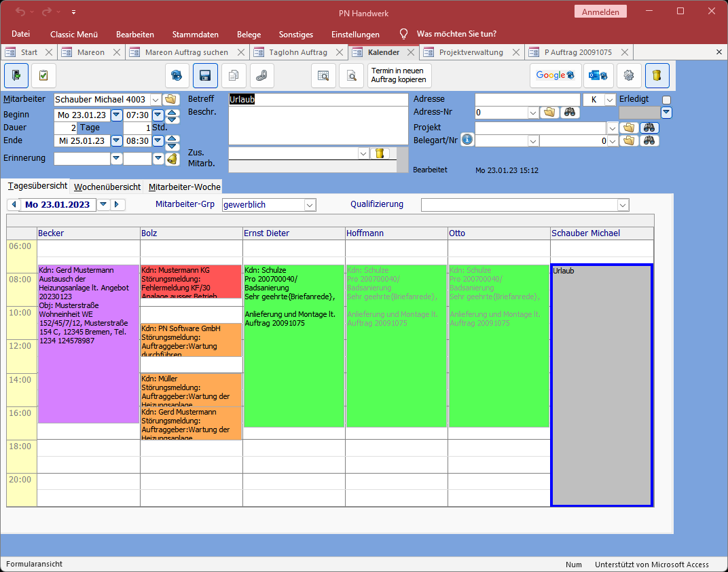This screenshot has height=572, width=728.
Task: Open the Google calendar sync button
Action: click(x=555, y=75)
